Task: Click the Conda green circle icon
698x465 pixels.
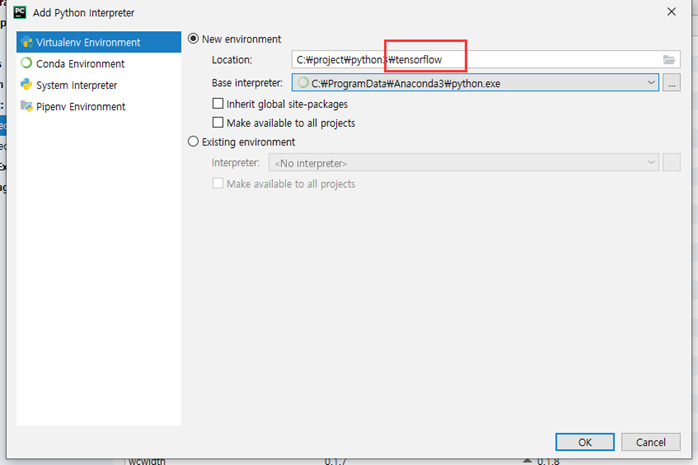Action: click(x=27, y=63)
